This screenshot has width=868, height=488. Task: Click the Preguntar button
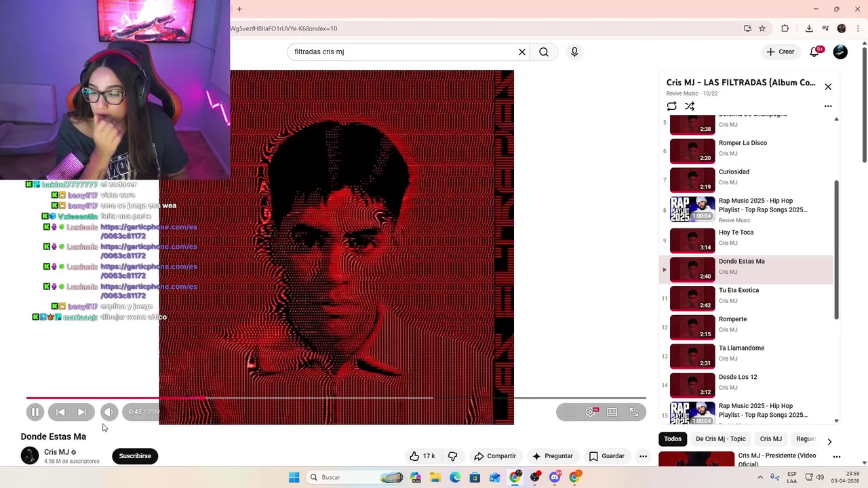[553, 456]
